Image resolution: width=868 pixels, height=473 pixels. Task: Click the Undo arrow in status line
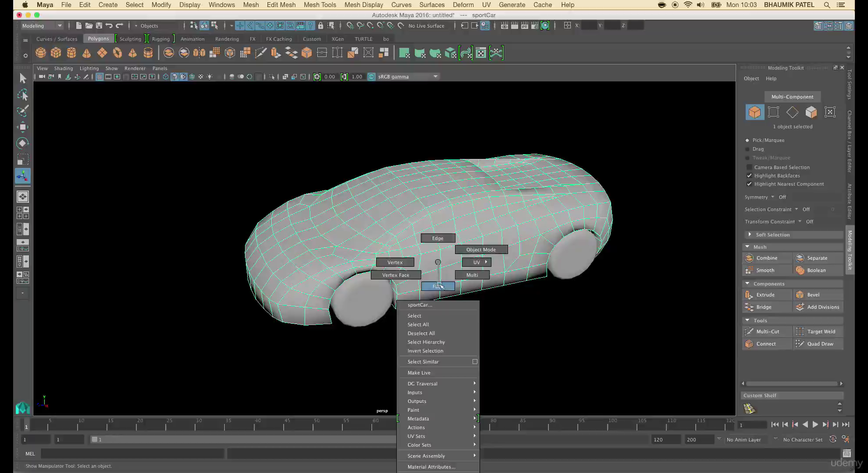[109, 26]
